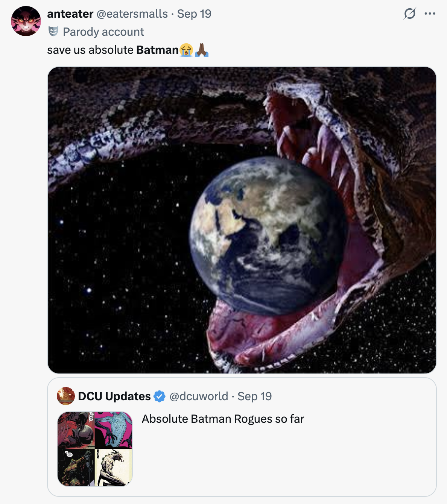This screenshot has height=504, width=447.
Task: Open the quoted post text 'Absolute Batman Rogues so far'
Action: click(x=223, y=419)
